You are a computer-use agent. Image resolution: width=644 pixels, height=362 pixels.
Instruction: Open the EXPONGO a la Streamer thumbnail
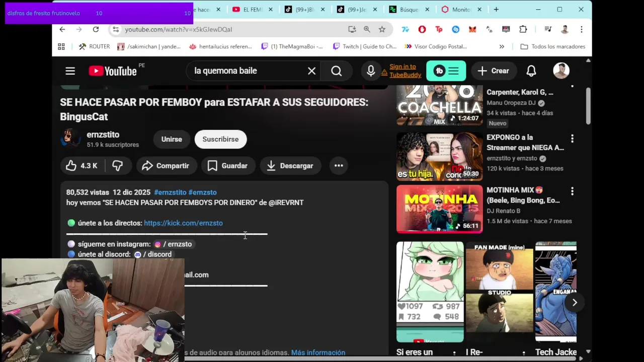(439, 156)
